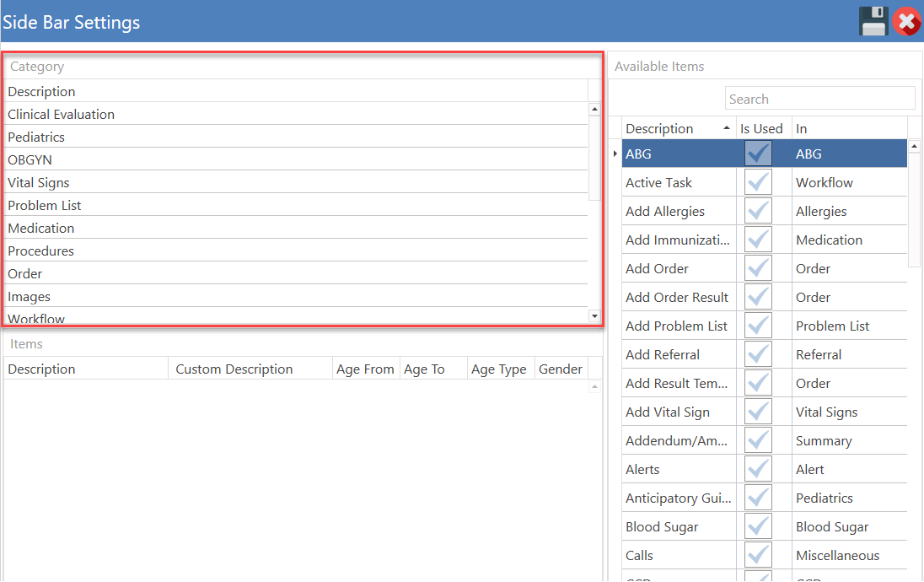Select Calls item row
This screenshot has height=582, width=924.
[x=765, y=556]
